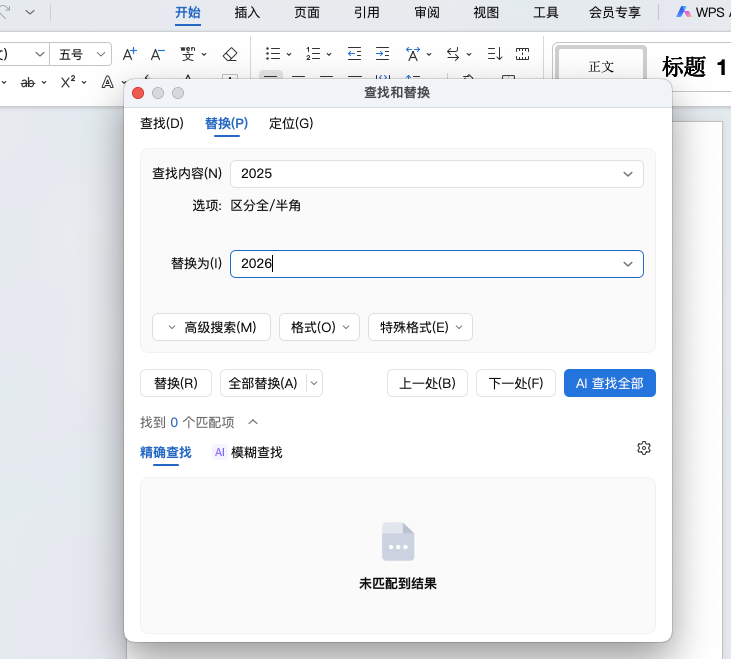Click the phonetic guide (wén) icon
731x659 pixels.
(188, 54)
